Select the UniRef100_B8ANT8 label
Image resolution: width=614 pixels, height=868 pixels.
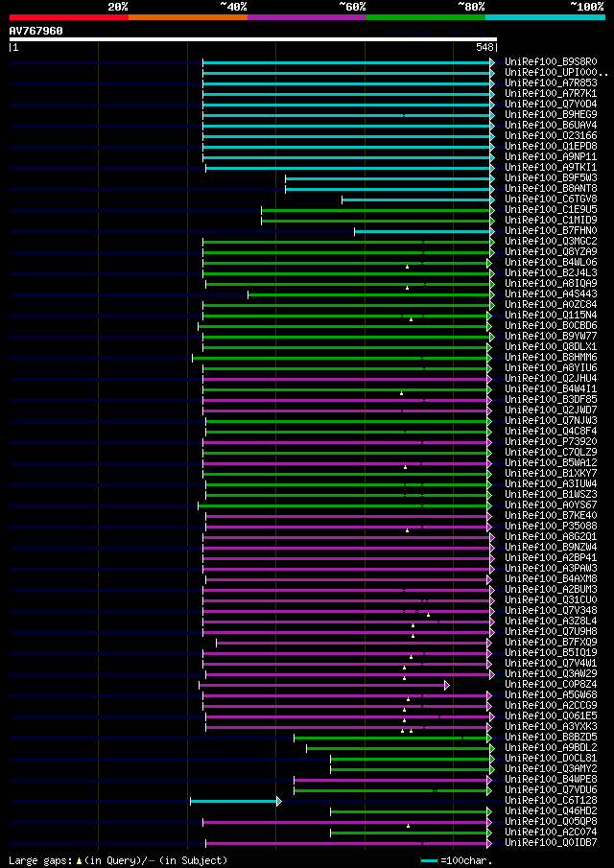551,189
